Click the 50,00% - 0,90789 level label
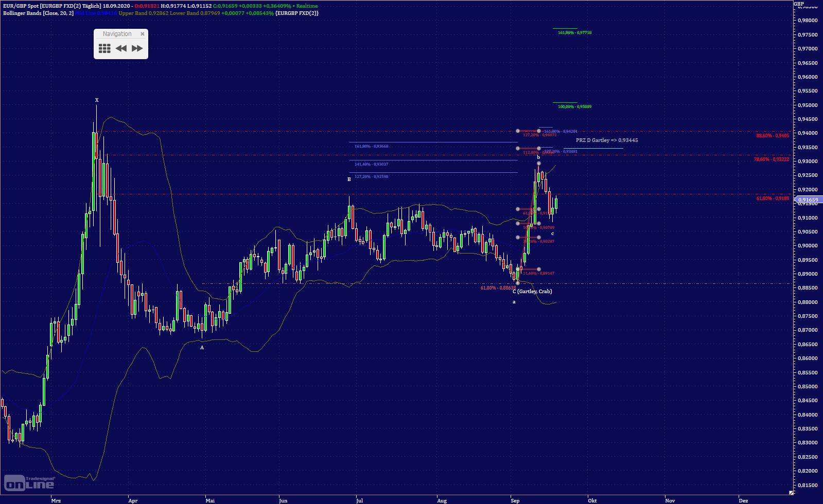Image resolution: width=823 pixels, height=504 pixels. [538, 227]
